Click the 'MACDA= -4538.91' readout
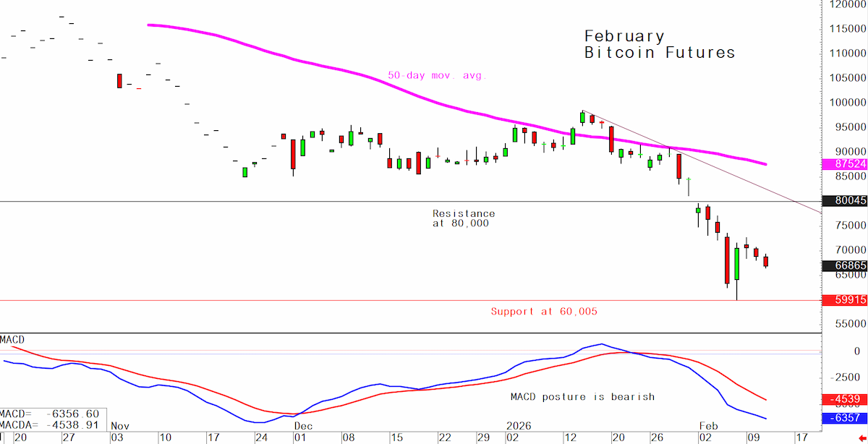This screenshot has width=868, height=444. (50, 426)
